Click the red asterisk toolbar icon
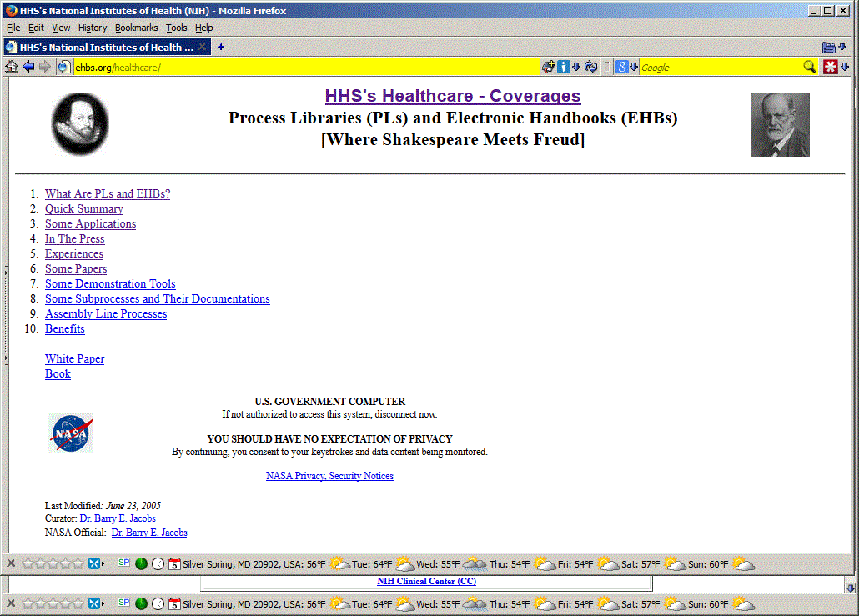859x616 pixels. (831, 67)
